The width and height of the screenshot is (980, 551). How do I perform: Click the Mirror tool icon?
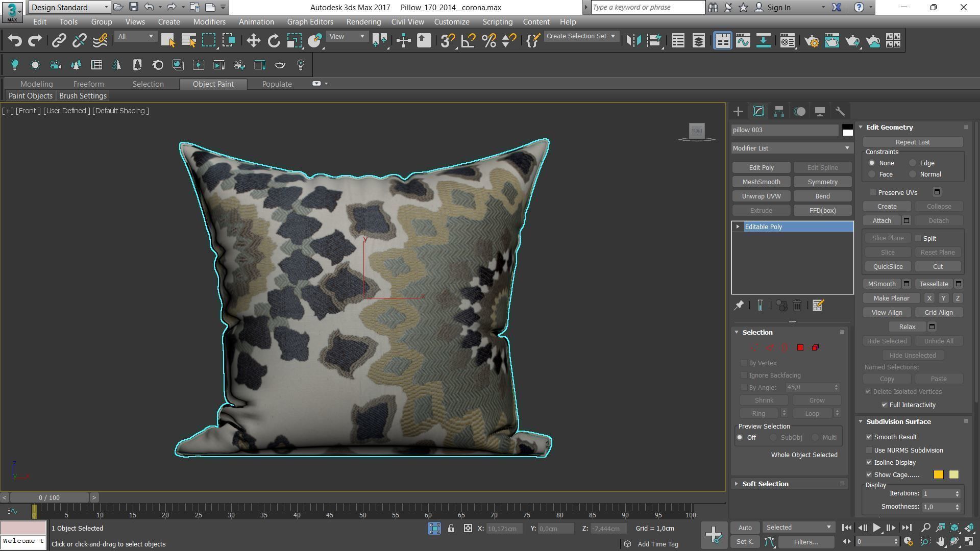tap(633, 41)
